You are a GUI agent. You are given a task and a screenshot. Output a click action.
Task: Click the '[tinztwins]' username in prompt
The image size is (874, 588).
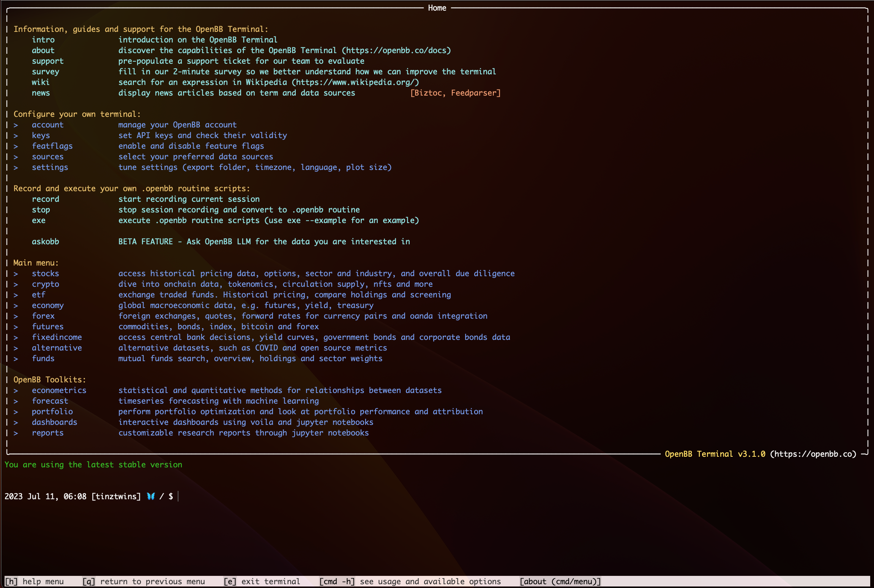[x=116, y=497]
